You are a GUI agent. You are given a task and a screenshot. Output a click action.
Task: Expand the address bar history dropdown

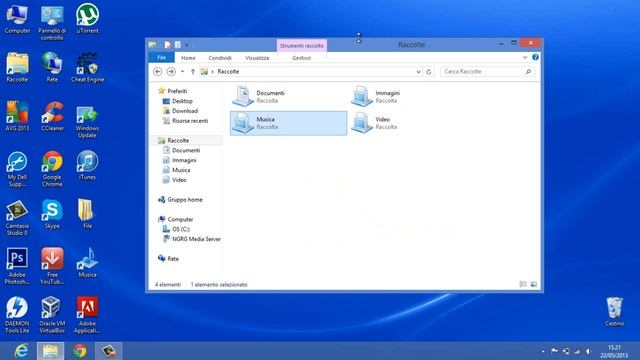point(418,71)
